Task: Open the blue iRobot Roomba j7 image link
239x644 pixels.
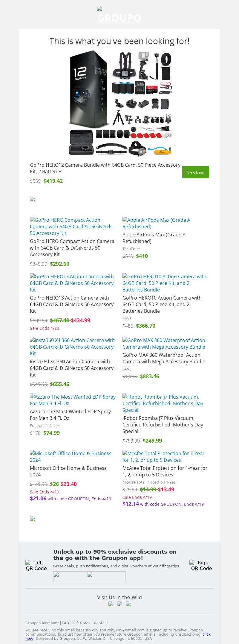Action: coord(163,403)
